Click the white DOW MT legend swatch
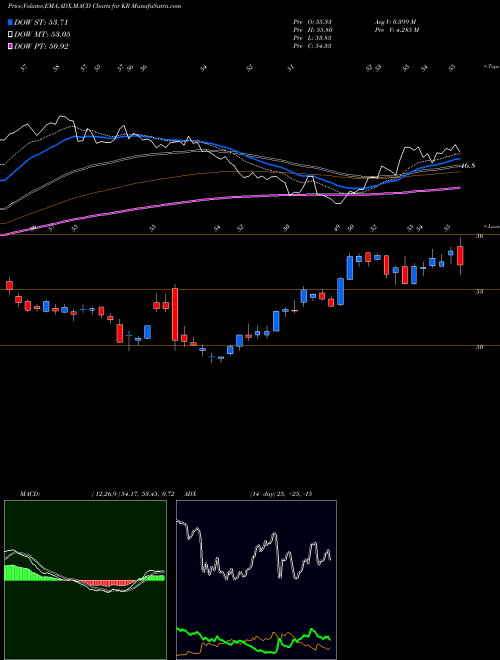Image resolution: width=500 pixels, height=660 pixels. click(11, 35)
